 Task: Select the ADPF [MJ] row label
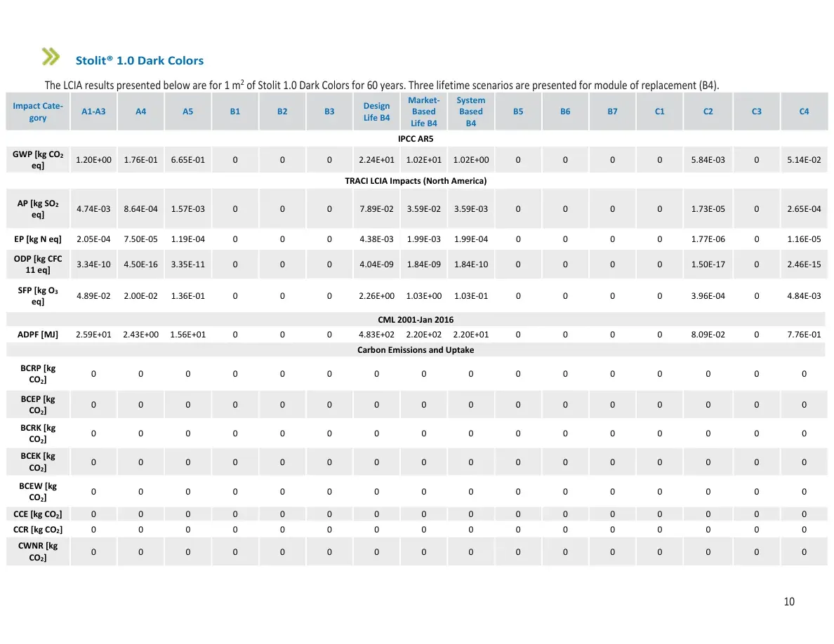[38, 334]
